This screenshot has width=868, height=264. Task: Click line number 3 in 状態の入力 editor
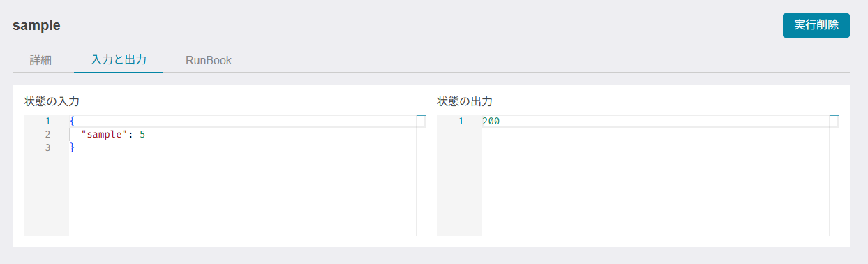click(47, 147)
